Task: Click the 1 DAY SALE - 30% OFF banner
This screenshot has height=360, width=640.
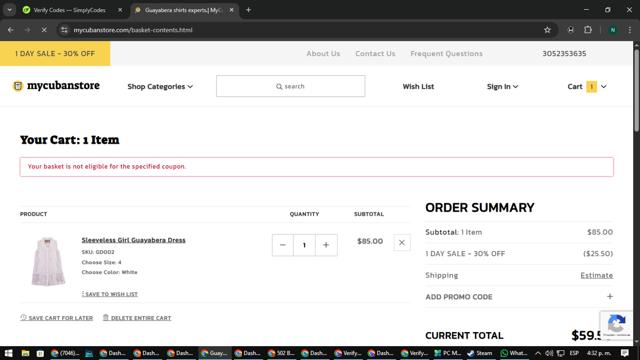Action: coord(55,53)
